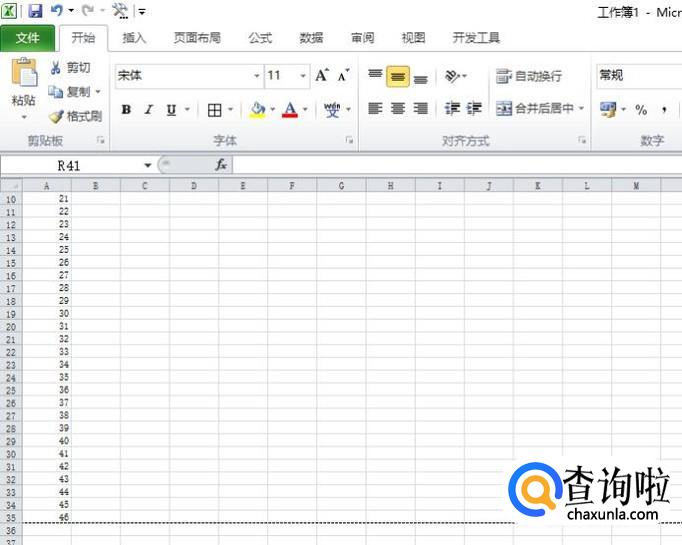The width and height of the screenshot is (682, 545).
Task: Click the Increase Indent icon
Action: tap(474, 108)
